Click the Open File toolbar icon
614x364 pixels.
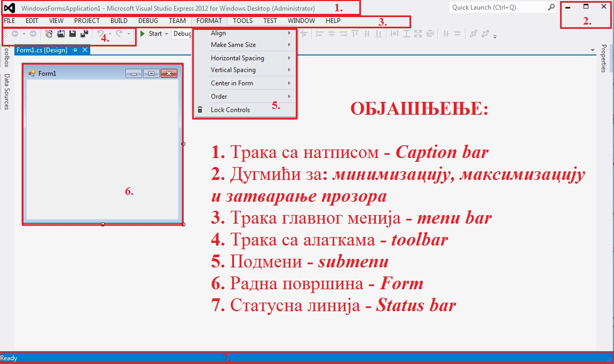click(x=60, y=34)
